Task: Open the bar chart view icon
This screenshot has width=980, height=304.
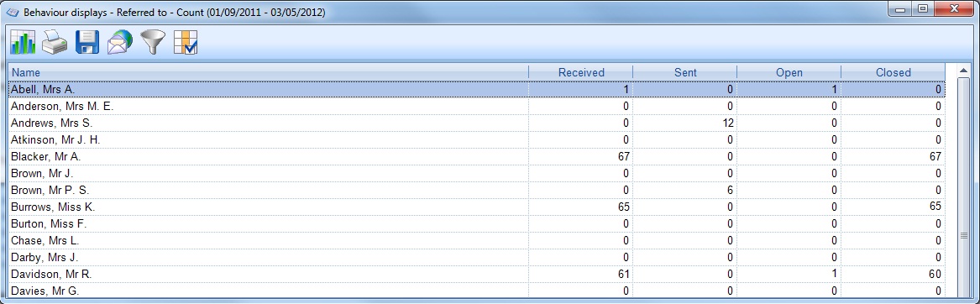Action: coord(23,42)
